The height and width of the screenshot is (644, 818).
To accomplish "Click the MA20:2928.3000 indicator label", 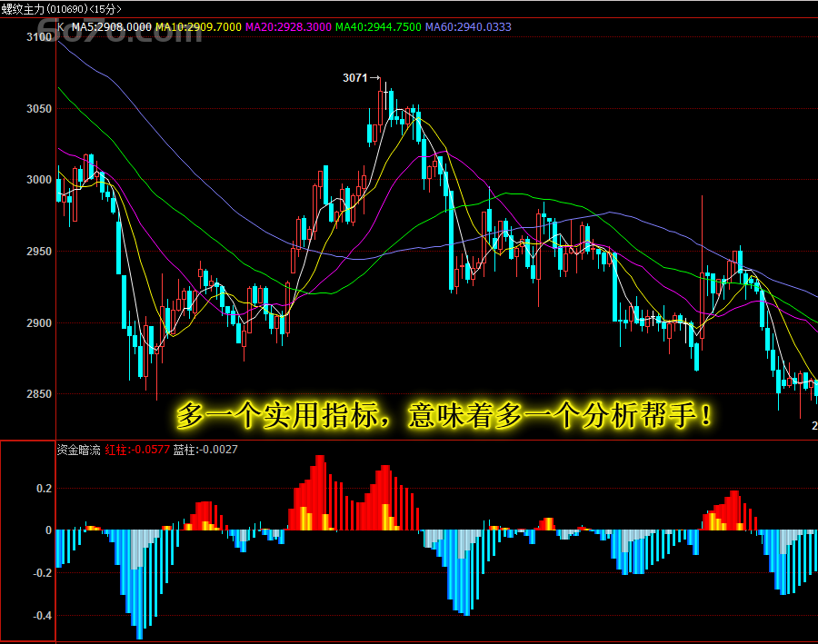I will (x=288, y=27).
